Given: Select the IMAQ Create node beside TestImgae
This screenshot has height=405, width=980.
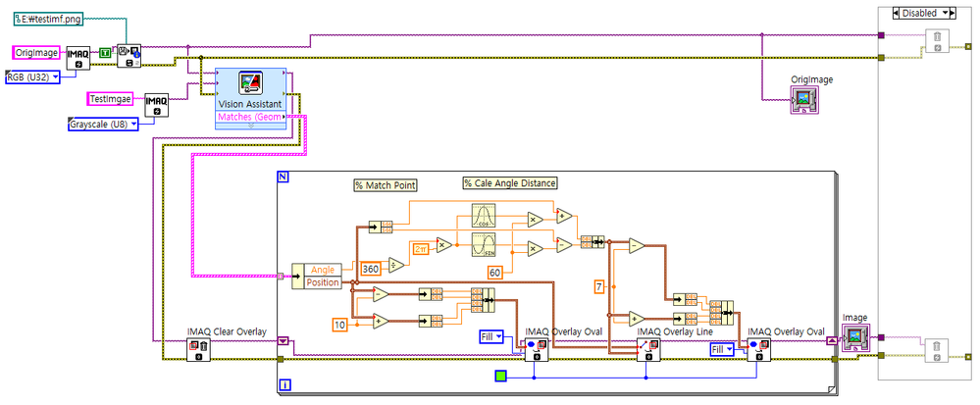Looking at the screenshot, I should tap(157, 104).
